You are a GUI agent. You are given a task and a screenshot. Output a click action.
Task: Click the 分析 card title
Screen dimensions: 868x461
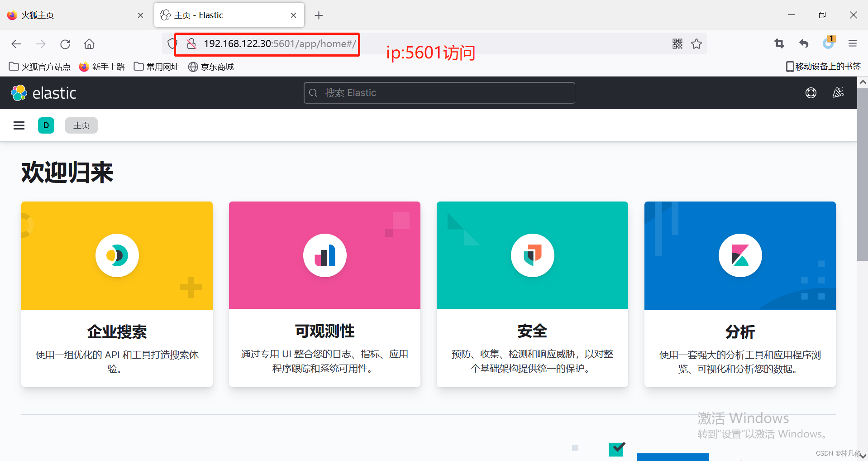pyautogui.click(x=740, y=331)
